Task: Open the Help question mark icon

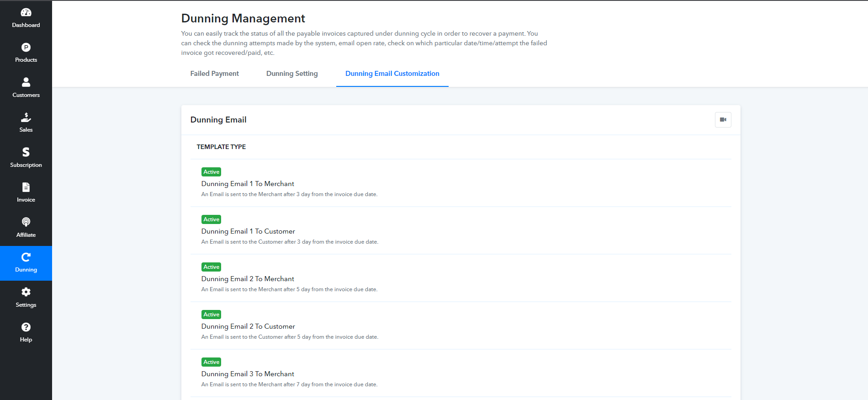Action: tap(26, 327)
